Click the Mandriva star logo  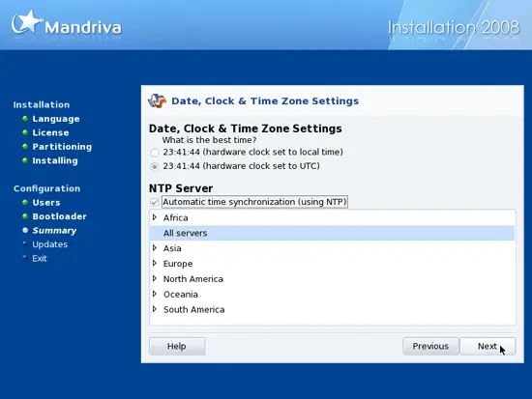[27, 22]
